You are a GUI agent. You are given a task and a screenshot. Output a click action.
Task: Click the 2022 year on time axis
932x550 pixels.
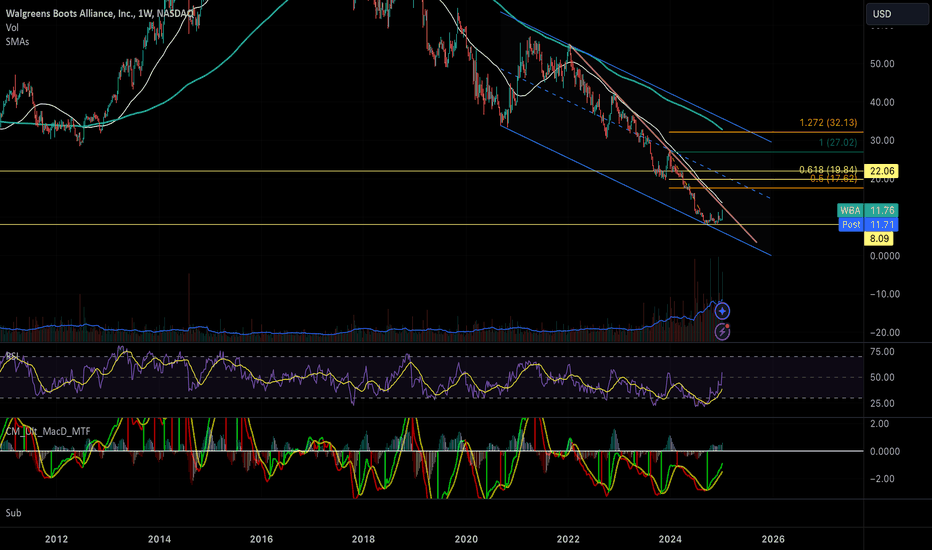(x=568, y=539)
